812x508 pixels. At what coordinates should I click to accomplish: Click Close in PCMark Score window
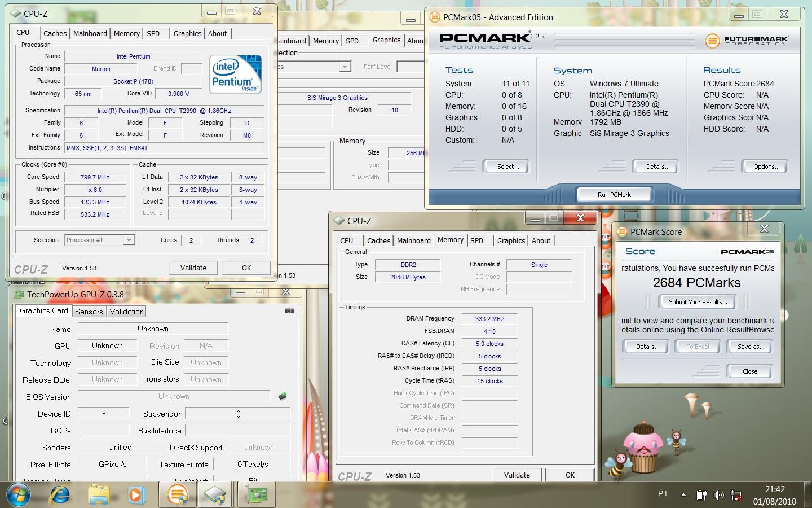point(750,371)
